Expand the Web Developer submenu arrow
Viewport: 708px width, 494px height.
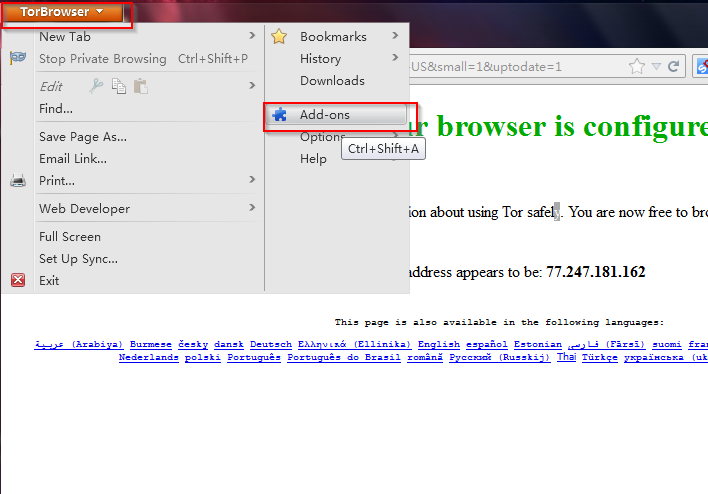pos(252,207)
